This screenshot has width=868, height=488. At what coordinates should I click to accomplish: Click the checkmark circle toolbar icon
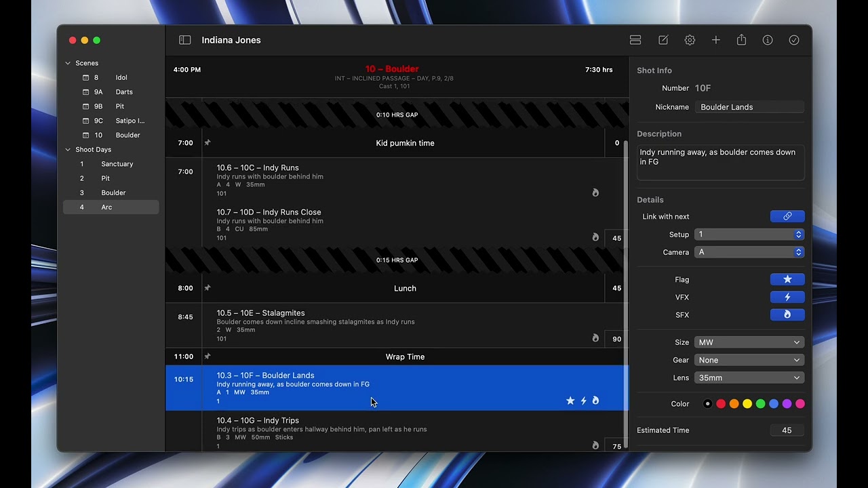tap(794, 40)
